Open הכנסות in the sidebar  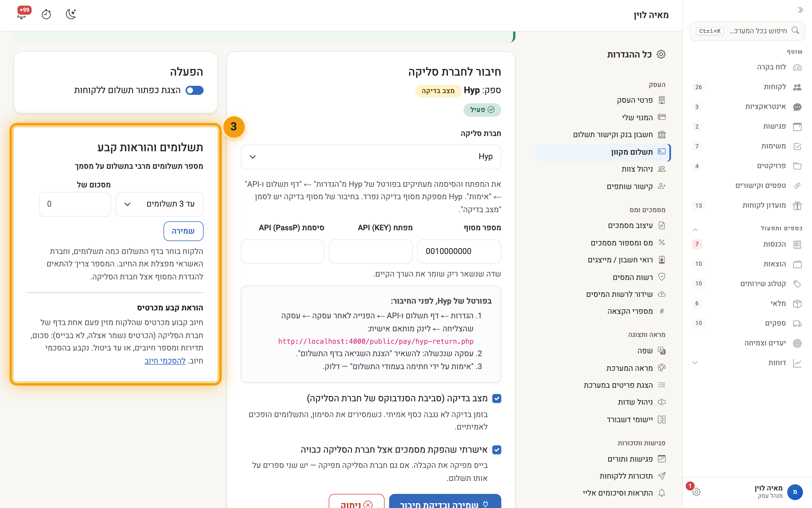747,244
